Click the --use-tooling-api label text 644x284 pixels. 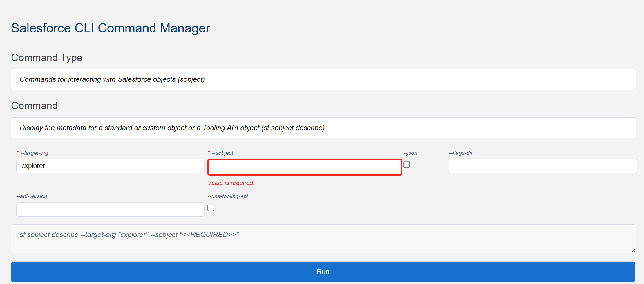(x=228, y=196)
